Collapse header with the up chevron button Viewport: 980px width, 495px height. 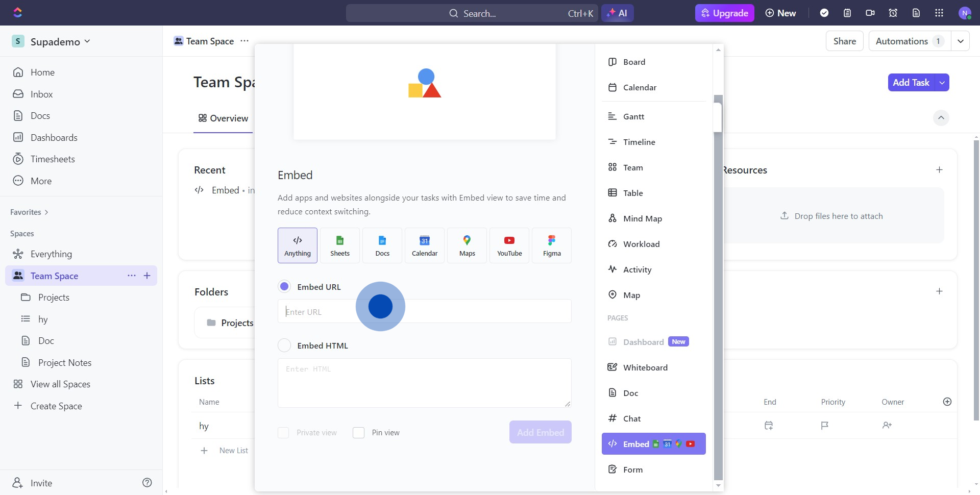tap(941, 118)
